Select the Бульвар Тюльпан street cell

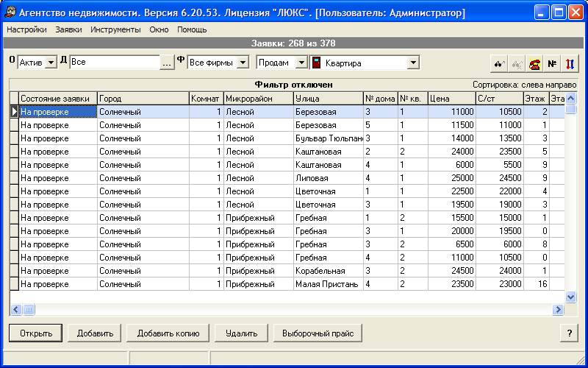pyautogui.click(x=329, y=138)
